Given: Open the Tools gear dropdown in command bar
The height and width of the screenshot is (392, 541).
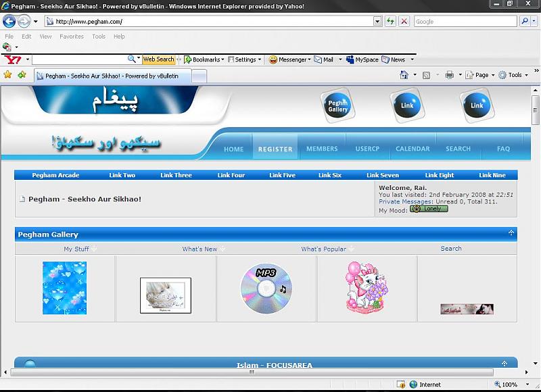Looking at the screenshot, I should (513, 75).
